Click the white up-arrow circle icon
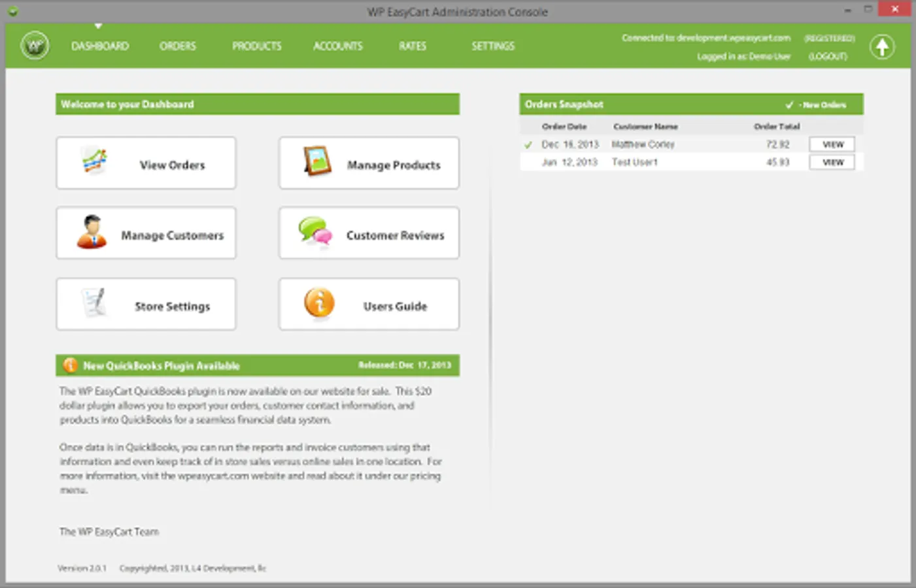 tap(882, 46)
